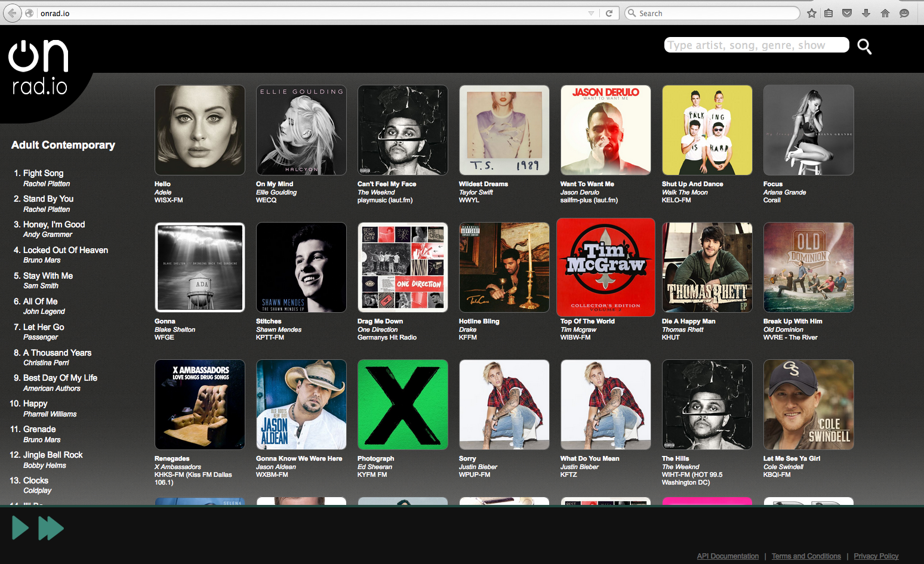Select Grenade in the chart list
Viewport: 924px width, 564px height.
click(39, 429)
